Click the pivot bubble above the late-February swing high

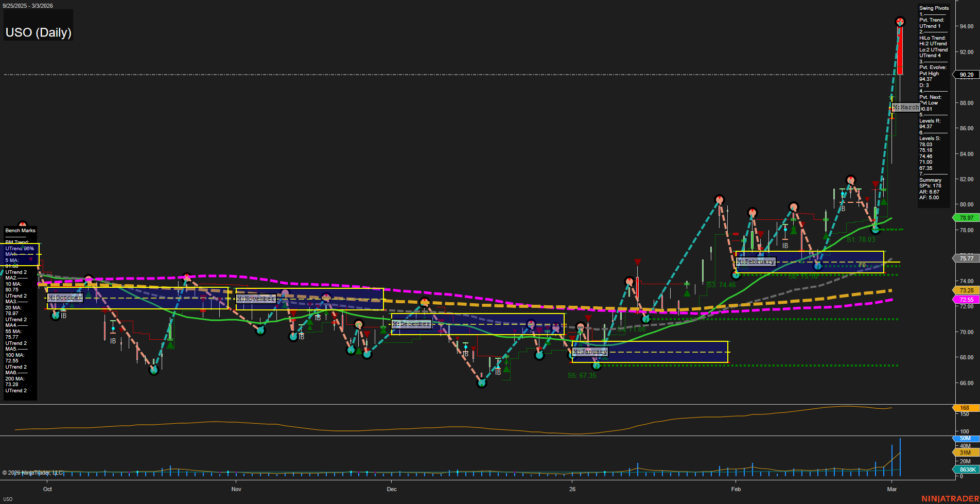[x=850, y=180]
